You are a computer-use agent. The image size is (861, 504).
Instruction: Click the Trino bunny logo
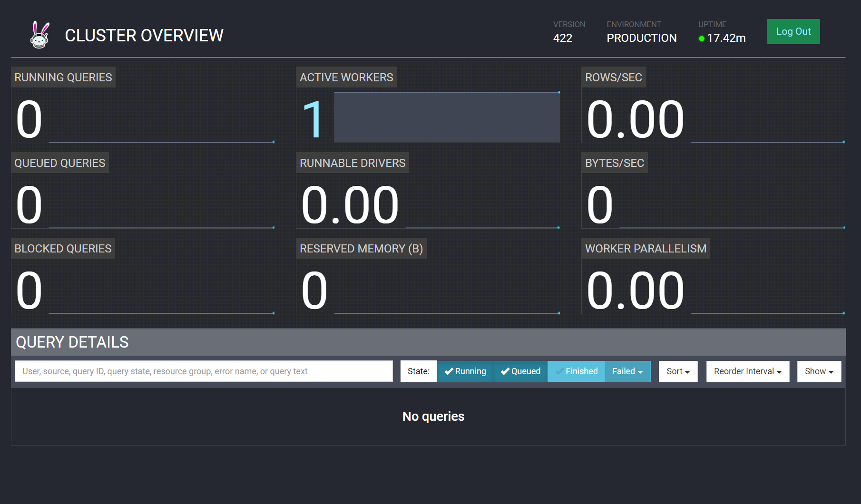pos(40,35)
